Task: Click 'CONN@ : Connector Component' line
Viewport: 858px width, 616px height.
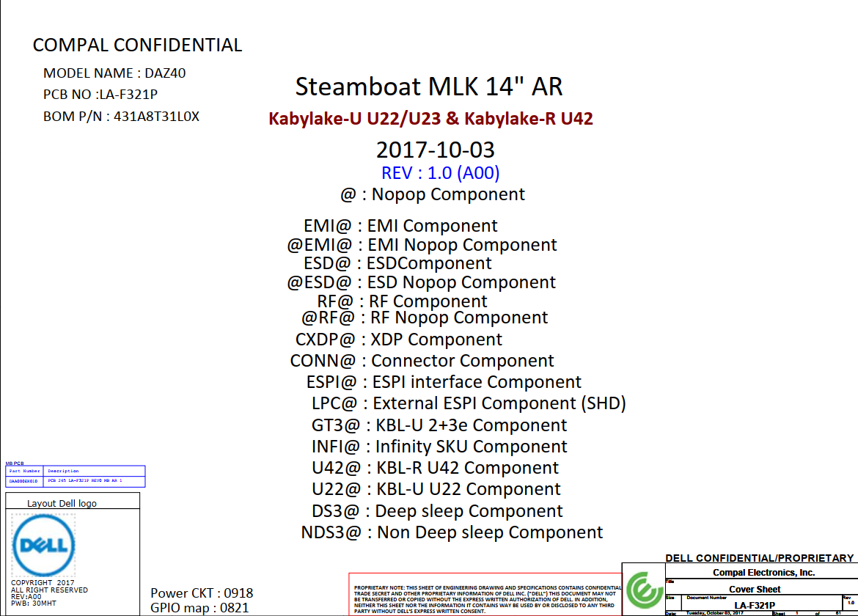Action: (422, 361)
